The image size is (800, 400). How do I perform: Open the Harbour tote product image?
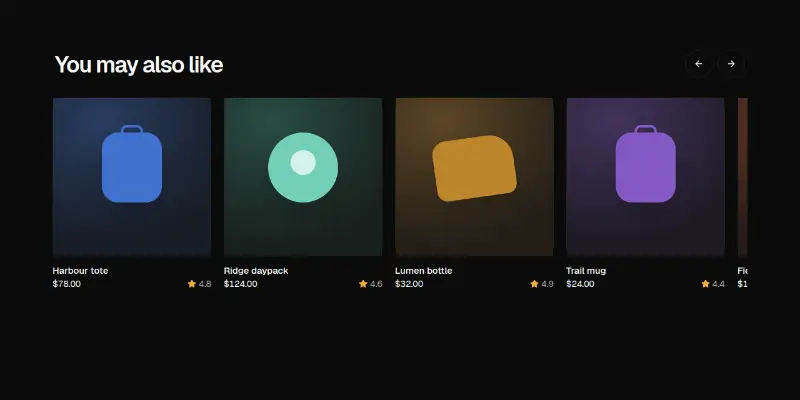pos(132,177)
